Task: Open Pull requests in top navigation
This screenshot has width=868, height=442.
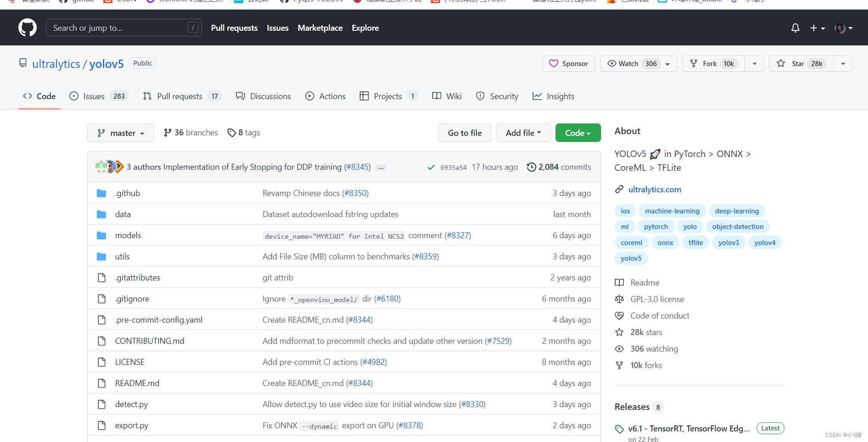Action: (234, 28)
